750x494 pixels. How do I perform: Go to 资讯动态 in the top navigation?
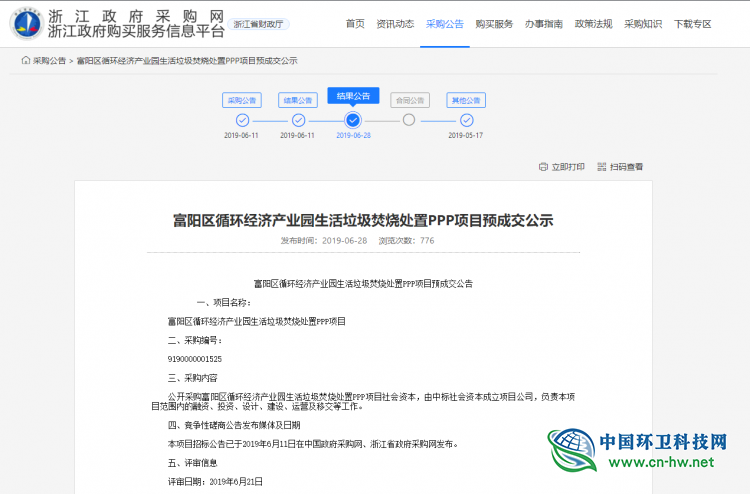pos(397,23)
